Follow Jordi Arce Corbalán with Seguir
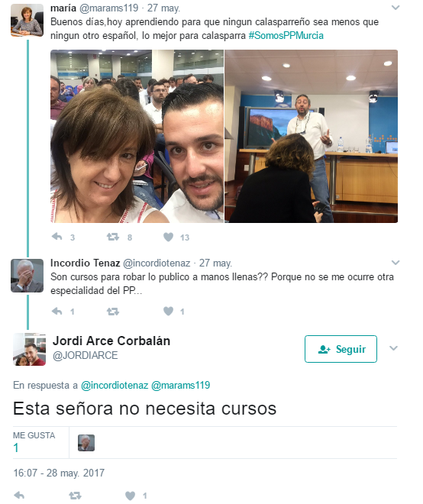The width and height of the screenshot is (423, 504). (341, 349)
